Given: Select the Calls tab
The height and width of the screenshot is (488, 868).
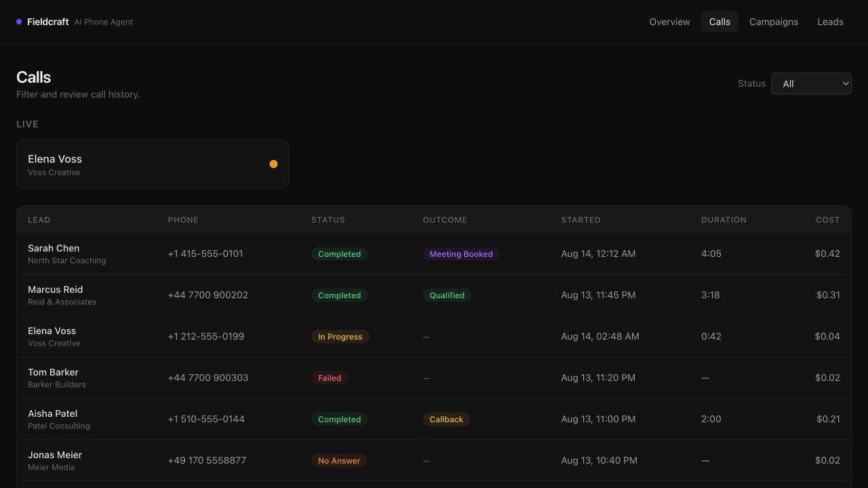Looking at the screenshot, I should [x=719, y=22].
